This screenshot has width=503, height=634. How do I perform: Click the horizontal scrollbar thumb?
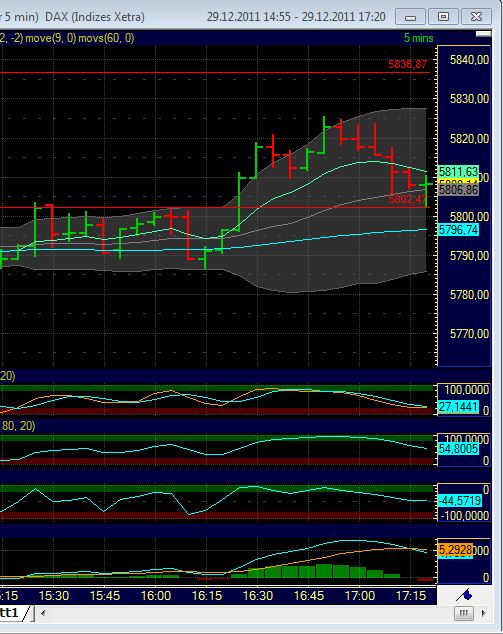[464, 613]
